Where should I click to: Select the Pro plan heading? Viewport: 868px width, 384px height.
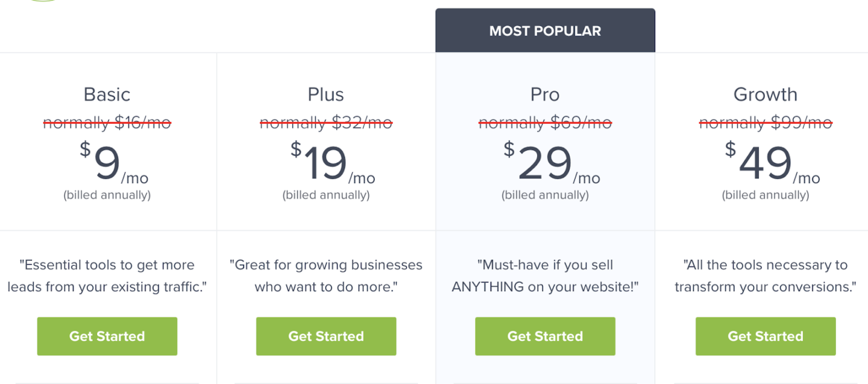545,94
